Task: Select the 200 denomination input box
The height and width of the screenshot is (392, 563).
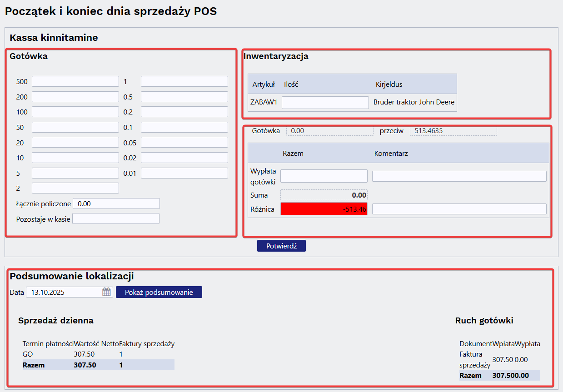Action: pyautogui.click(x=75, y=97)
